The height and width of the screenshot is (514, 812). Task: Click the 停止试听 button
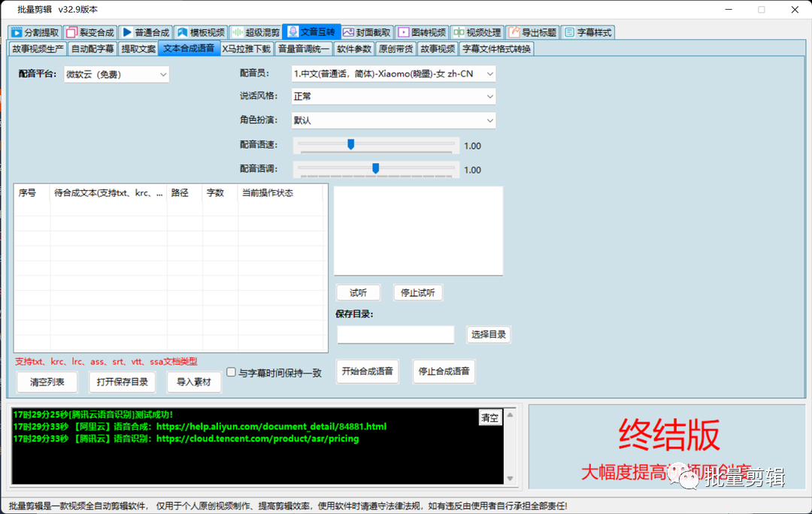click(418, 292)
